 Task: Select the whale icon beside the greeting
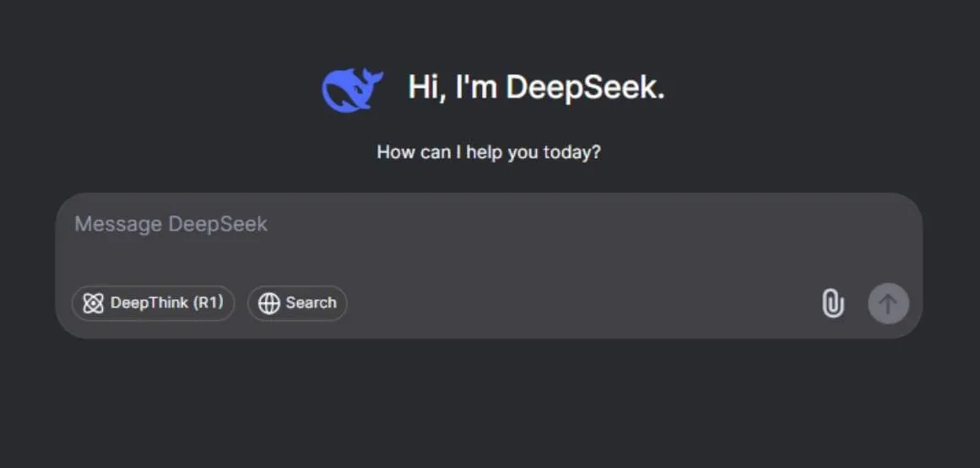(352, 89)
